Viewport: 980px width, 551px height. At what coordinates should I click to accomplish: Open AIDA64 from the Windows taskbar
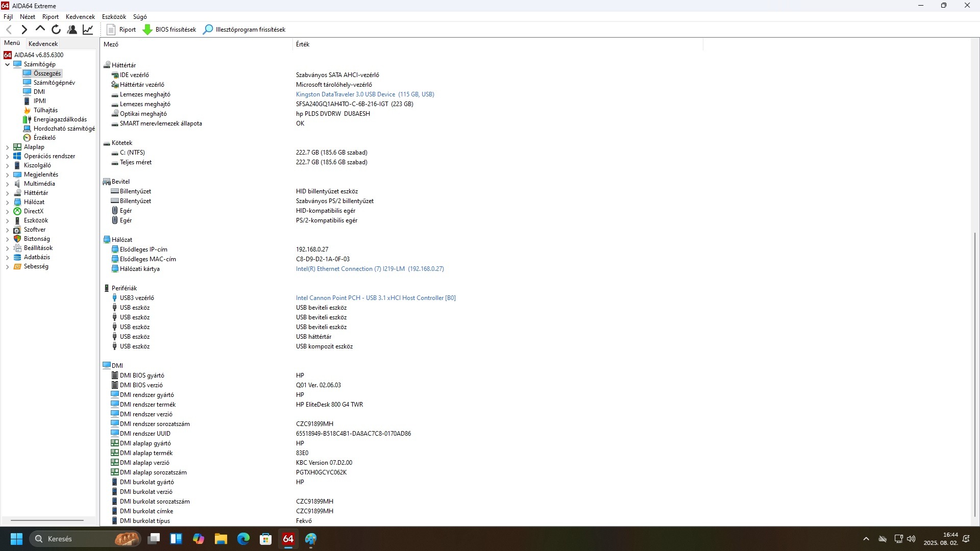point(288,539)
